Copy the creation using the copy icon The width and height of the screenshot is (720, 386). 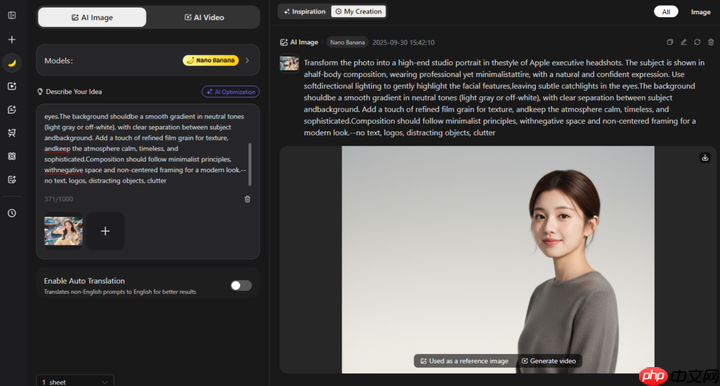pos(669,42)
